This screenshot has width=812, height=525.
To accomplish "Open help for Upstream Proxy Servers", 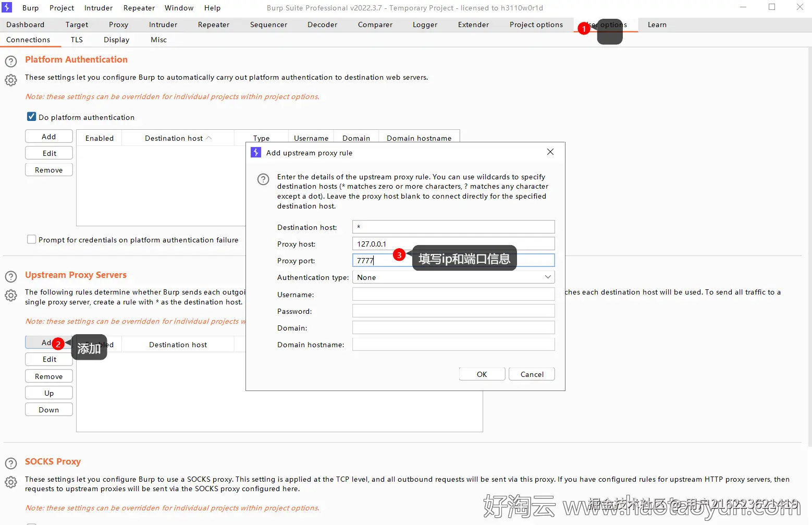I will [x=11, y=277].
